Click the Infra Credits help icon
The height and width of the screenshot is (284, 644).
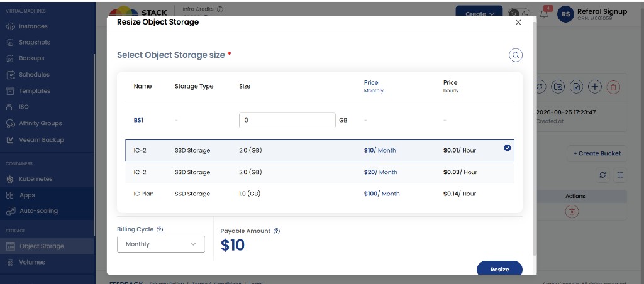click(x=219, y=9)
